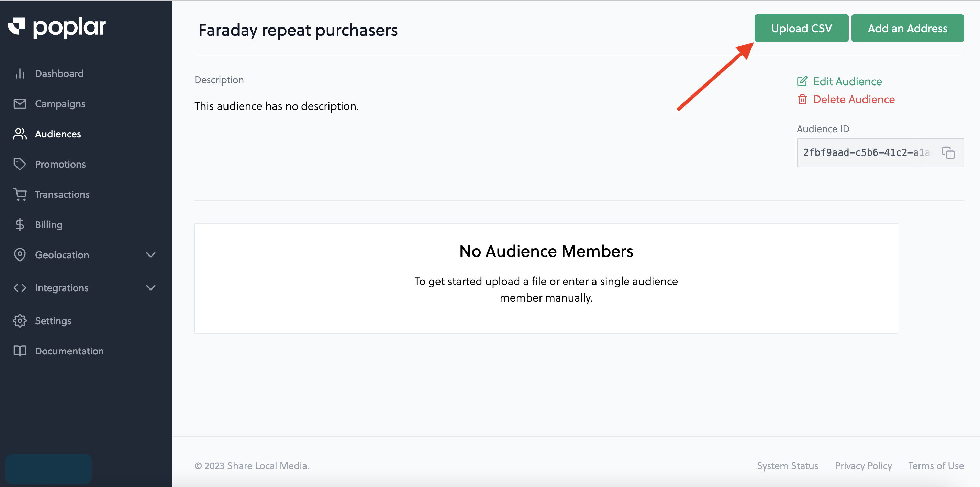Click the Delete Audience trash icon
The width and height of the screenshot is (980, 487).
(x=802, y=99)
